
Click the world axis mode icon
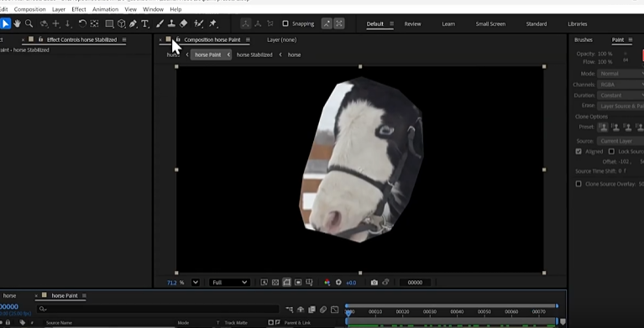click(258, 23)
